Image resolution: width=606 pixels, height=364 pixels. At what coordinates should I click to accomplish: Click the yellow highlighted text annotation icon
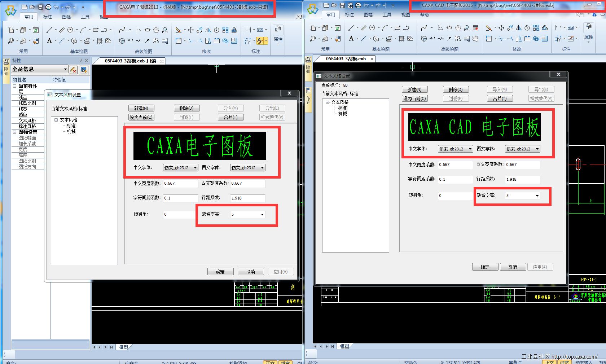tap(260, 41)
